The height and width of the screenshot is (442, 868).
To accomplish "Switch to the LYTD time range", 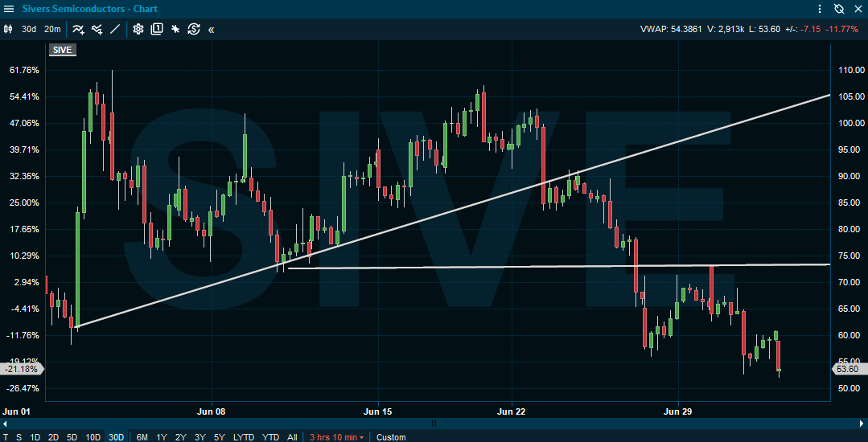I will click(x=244, y=437).
